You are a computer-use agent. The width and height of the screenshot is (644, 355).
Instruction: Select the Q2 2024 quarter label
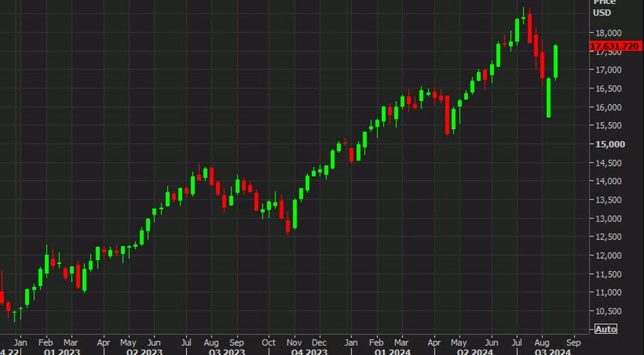474,352
